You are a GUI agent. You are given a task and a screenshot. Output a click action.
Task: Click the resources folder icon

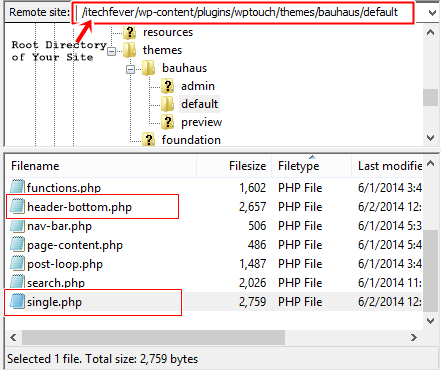click(x=130, y=32)
